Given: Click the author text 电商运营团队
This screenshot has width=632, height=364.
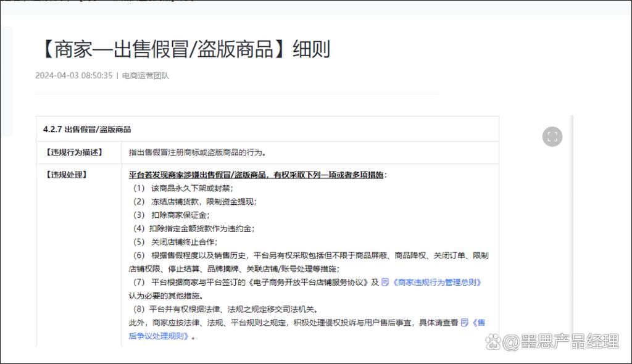Looking at the screenshot, I should (146, 75).
